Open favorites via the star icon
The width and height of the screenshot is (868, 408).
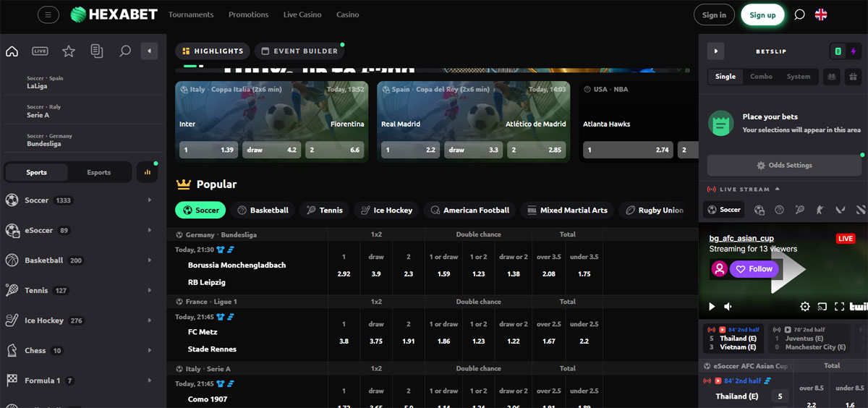click(x=69, y=51)
